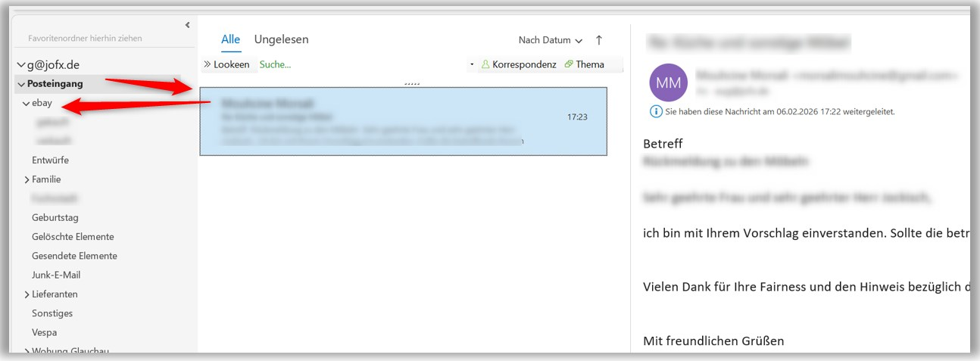
Task: Select the Entwürfe folder
Action: [x=50, y=160]
